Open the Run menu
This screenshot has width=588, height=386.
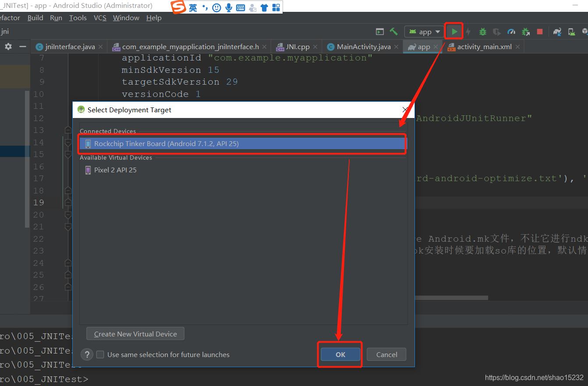click(56, 18)
